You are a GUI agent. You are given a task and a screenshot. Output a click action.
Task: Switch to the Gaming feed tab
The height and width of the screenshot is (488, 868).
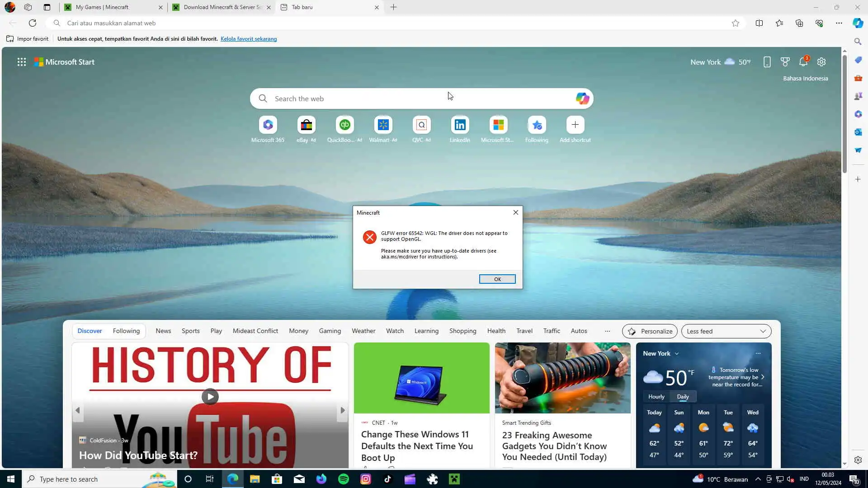[330, 331]
